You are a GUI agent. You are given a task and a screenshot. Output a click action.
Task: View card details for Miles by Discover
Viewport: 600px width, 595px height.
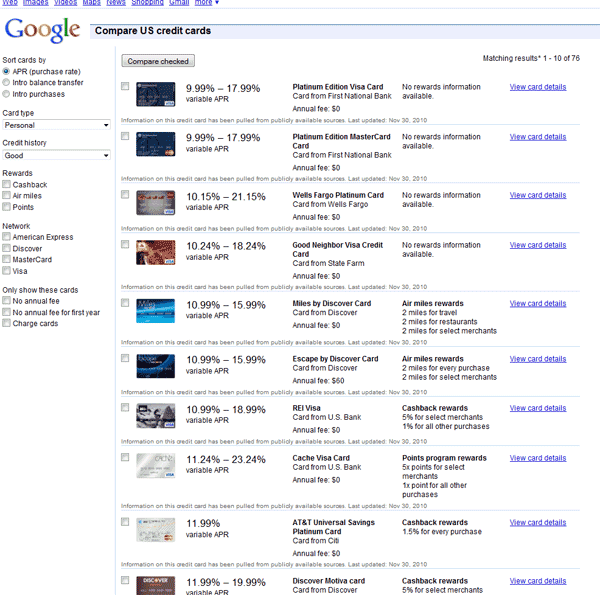538,303
